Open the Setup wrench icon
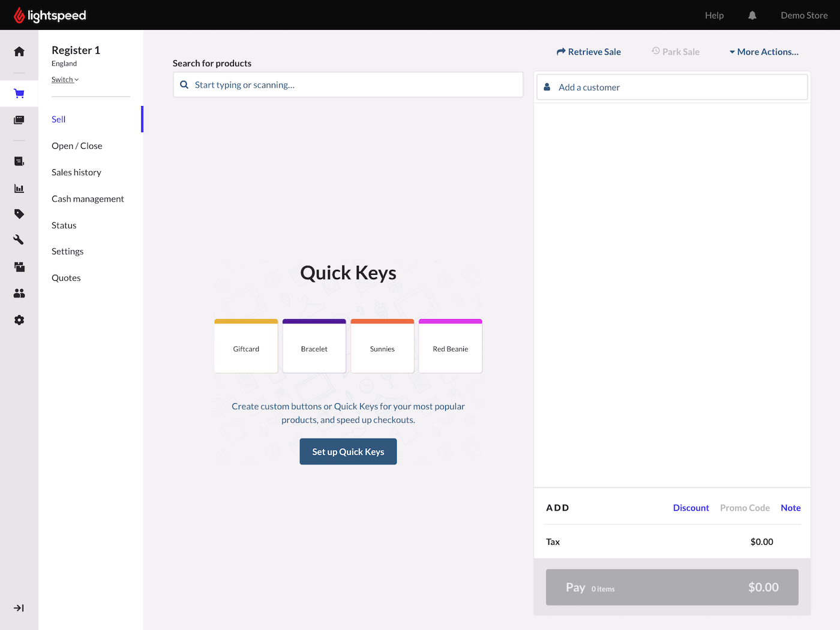Screen dimensions: 840x630 click(x=19, y=239)
